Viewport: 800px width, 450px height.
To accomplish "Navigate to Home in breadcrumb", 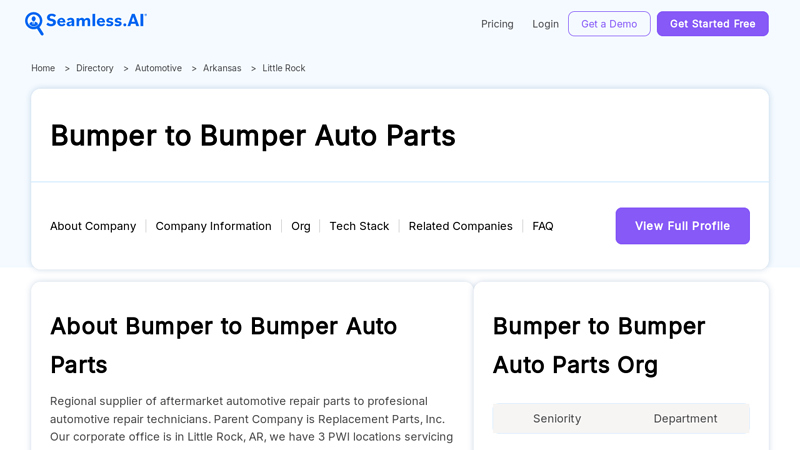I will (43, 68).
